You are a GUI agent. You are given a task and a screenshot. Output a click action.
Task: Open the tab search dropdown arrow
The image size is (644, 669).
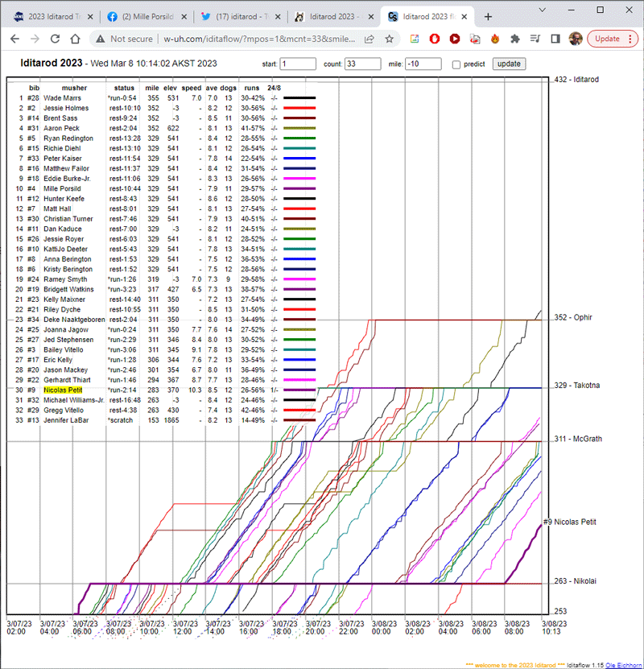pos(542,10)
